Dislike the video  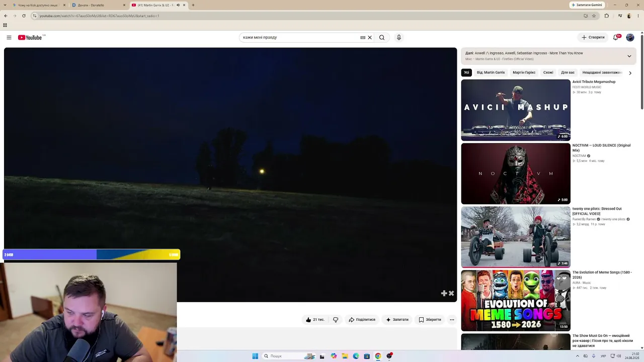point(336,319)
